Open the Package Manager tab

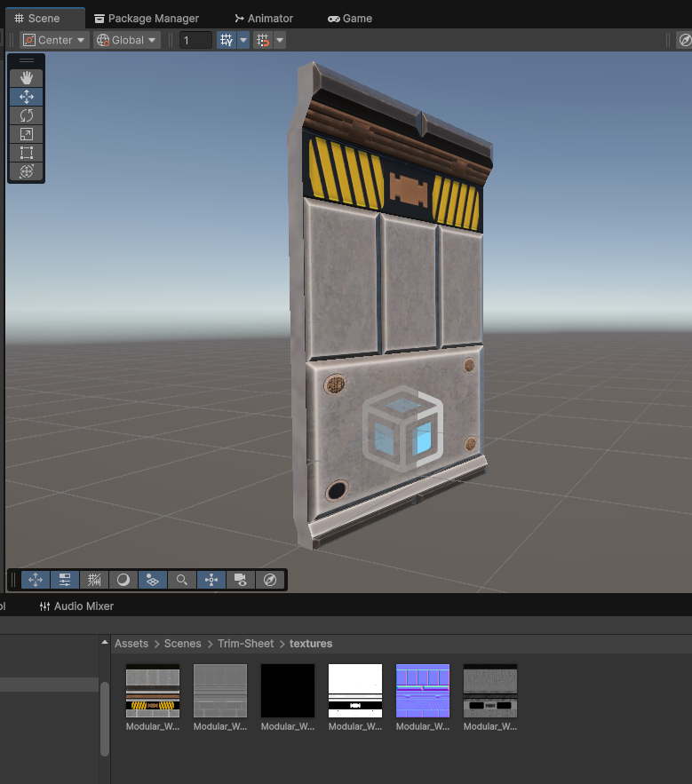click(x=147, y=19)
